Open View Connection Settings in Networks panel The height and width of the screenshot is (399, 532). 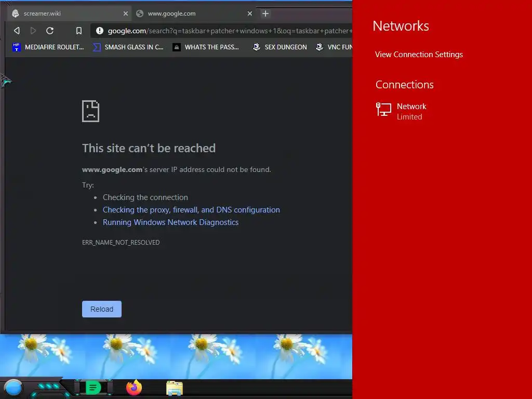pos(419,55)
